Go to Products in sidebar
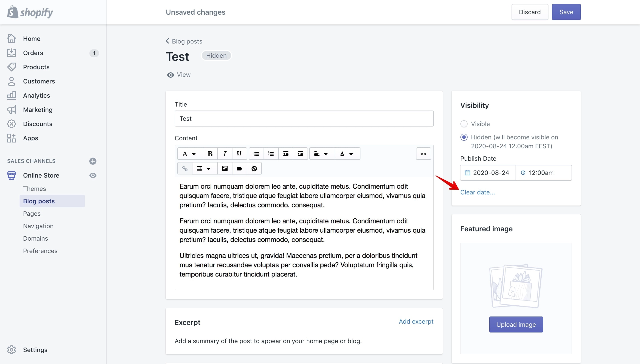This screenshot has width=640, height=364. [36, 67]
